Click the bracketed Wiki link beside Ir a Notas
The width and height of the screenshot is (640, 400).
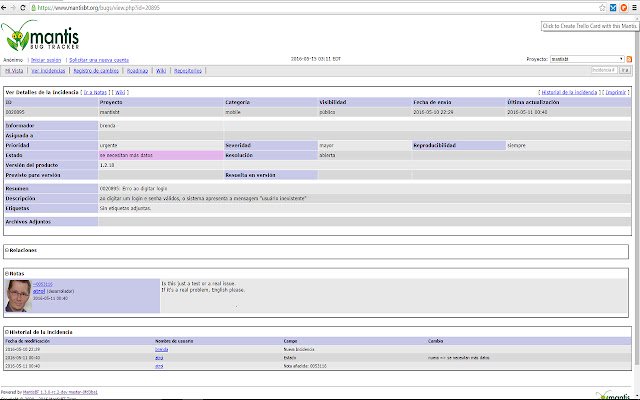click(x=120, y=93)
